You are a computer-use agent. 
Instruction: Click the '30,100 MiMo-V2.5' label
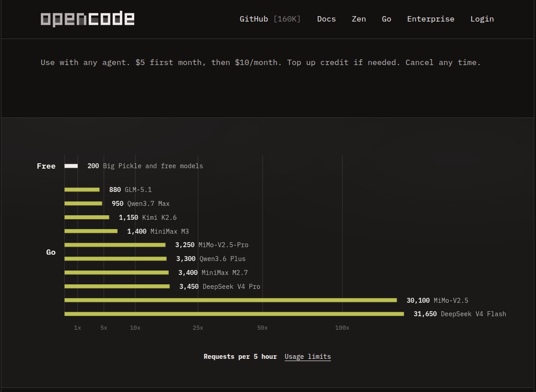438,301
